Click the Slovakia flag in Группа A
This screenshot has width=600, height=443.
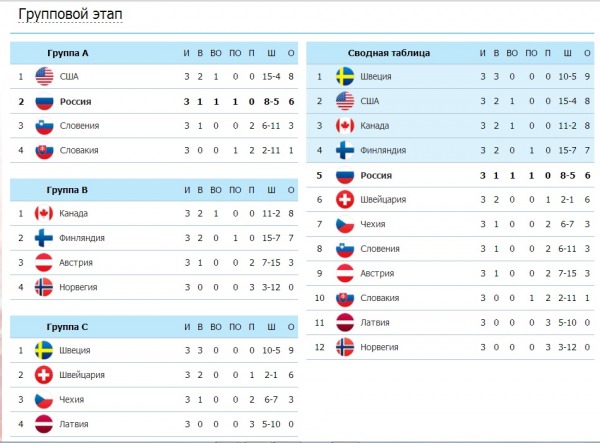(44, 150)
